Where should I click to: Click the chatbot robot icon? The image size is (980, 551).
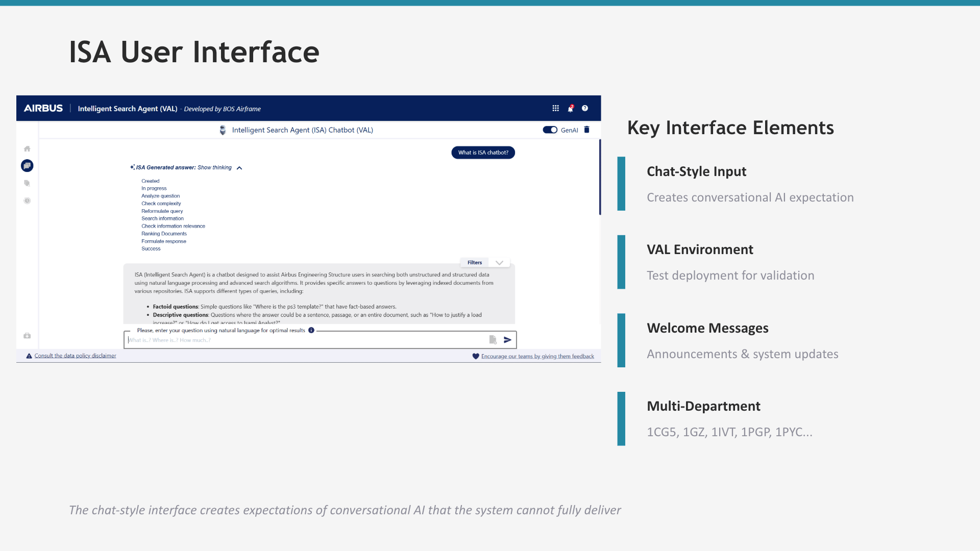[x=223, y=130]
